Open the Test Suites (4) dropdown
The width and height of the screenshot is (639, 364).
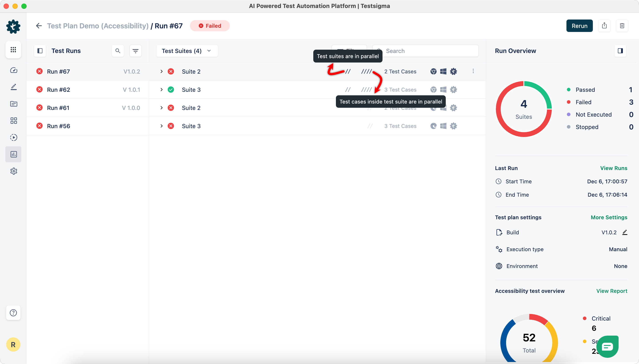point(187,51)
